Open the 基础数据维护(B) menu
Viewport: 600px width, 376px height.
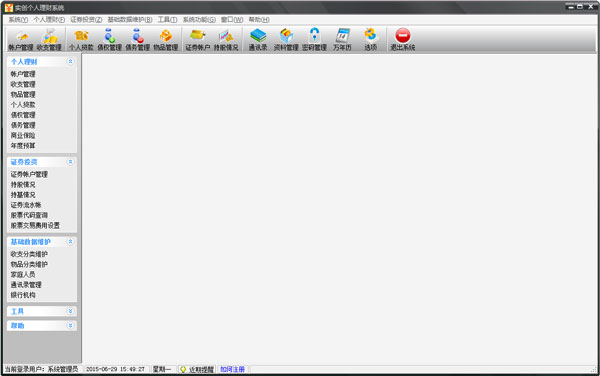[130, 20]
